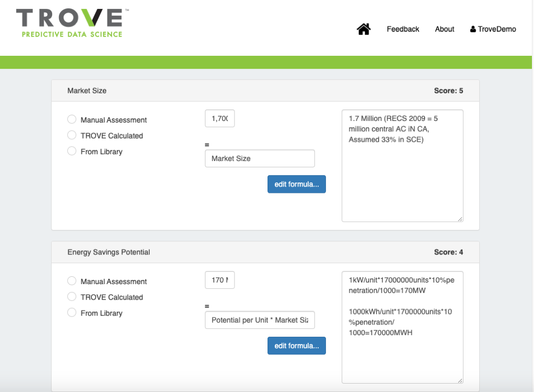Image resolution: width=534 pixels, height=392 pixels.
Task: Choose From Library for Energy Savings Potential
Action: 72,313
